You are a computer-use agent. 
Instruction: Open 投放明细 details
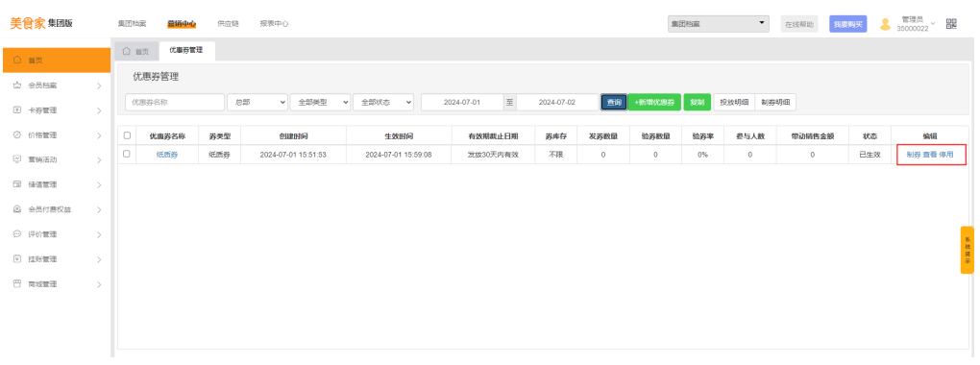(734, 103)
